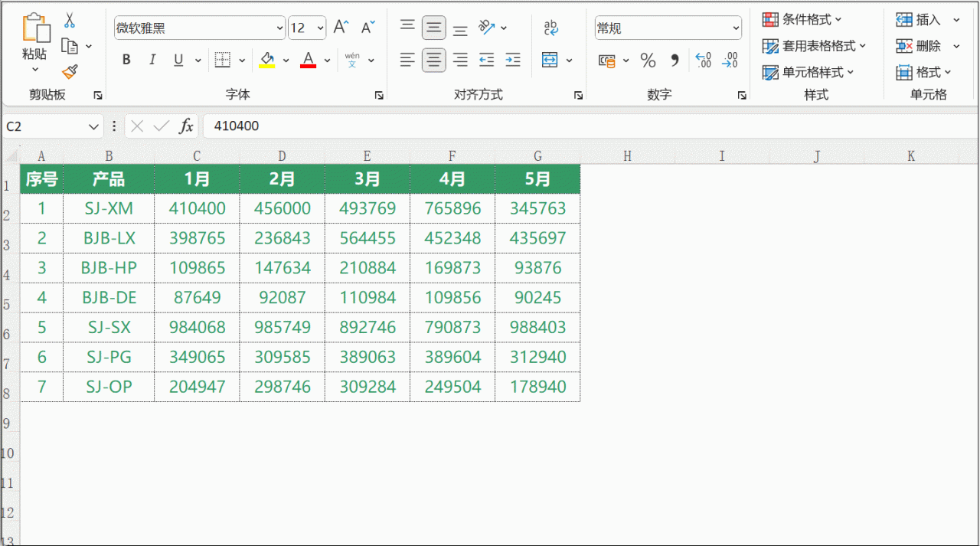Decrease decimal places

(730, 60)
